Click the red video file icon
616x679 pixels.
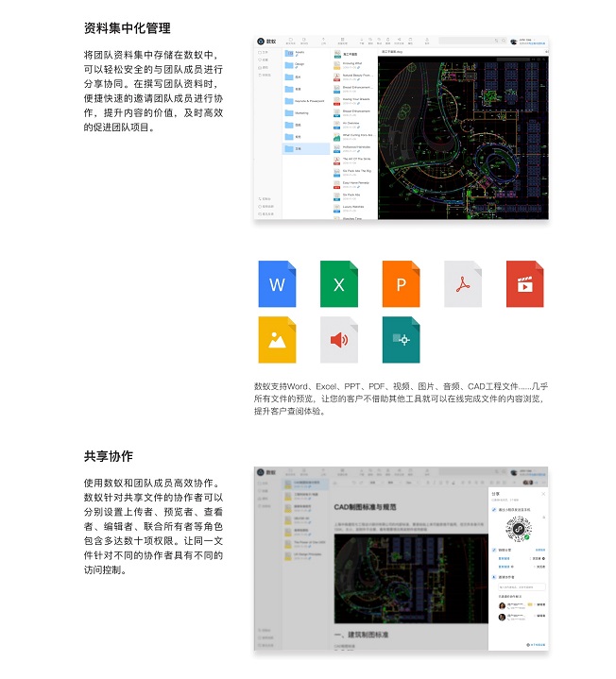pos(524,282)
